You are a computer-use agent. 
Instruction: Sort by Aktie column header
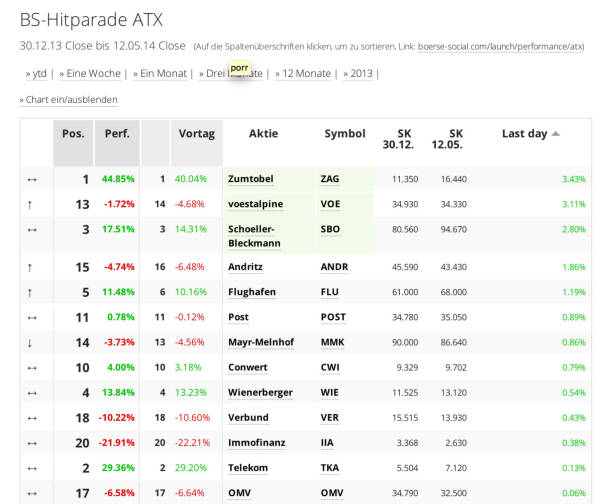tap(263, 134)
